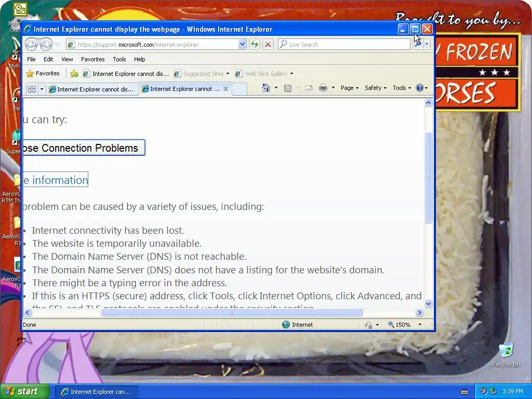Click the Back navigation arrow
Image resolution: width=532 pixels, height=399 pixels.
pyautogui.click(x=31, y=44)
